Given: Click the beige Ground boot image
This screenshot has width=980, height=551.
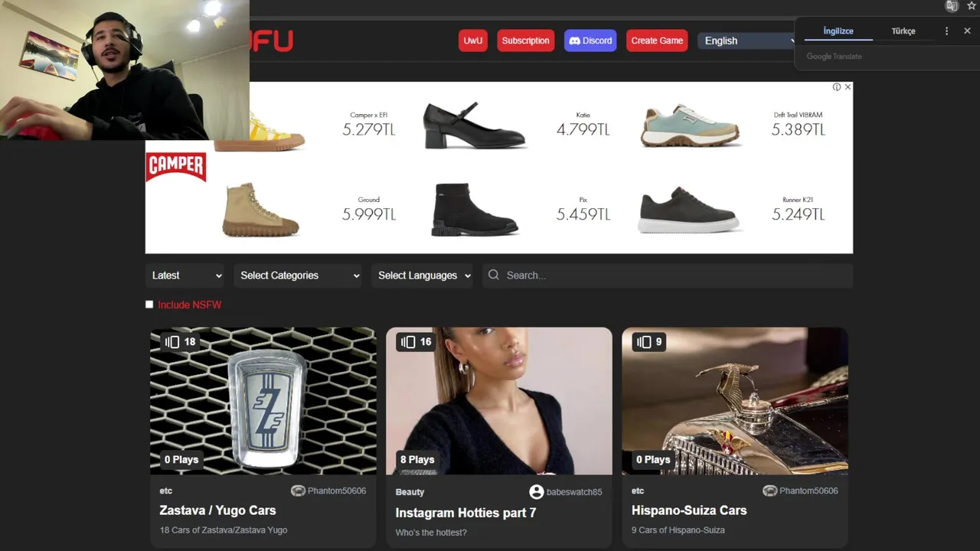Looking at the screenshot, I should 260,209.
